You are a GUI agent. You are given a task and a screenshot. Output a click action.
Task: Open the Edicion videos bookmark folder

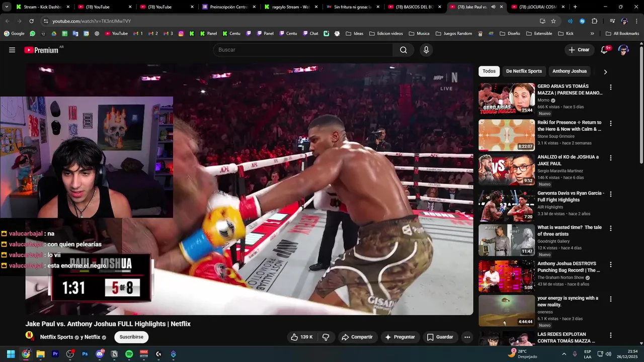385,34
